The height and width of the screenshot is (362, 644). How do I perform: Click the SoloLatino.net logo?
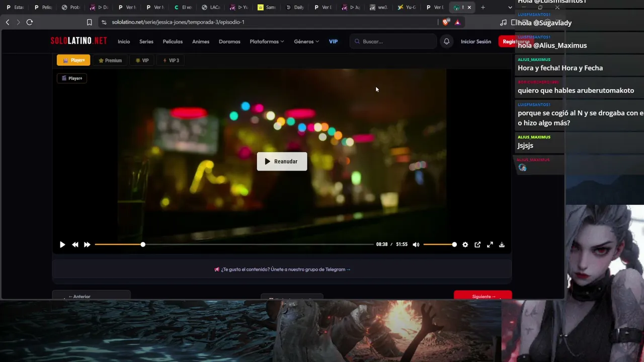78,41
